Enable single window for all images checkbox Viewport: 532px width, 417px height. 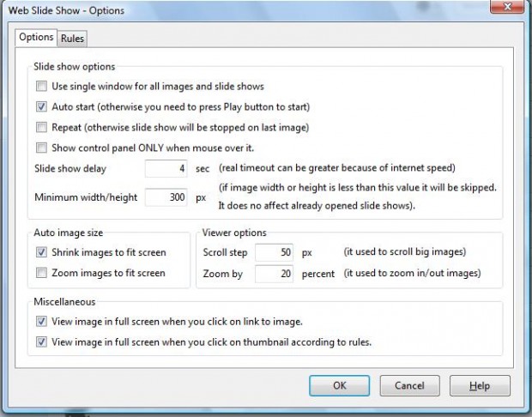pos(41,86)
